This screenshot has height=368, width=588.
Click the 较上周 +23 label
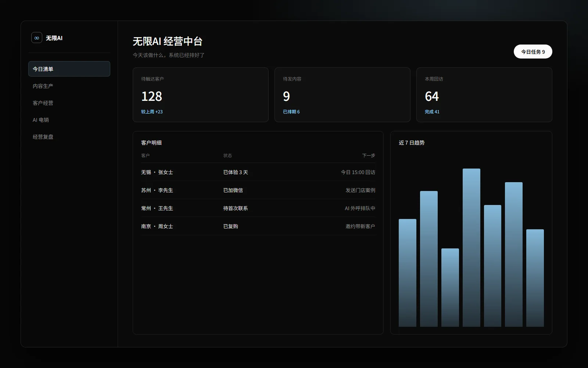pos(152,112)
